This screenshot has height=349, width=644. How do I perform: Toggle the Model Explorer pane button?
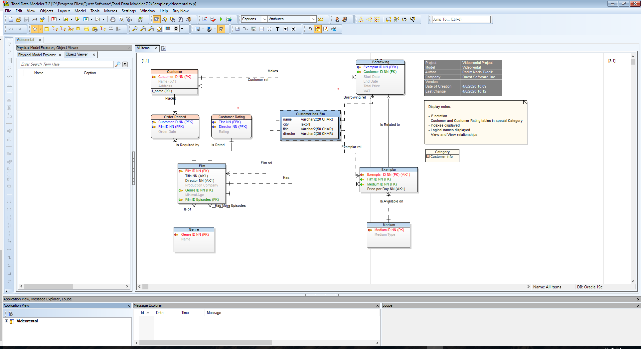[156, 19]
